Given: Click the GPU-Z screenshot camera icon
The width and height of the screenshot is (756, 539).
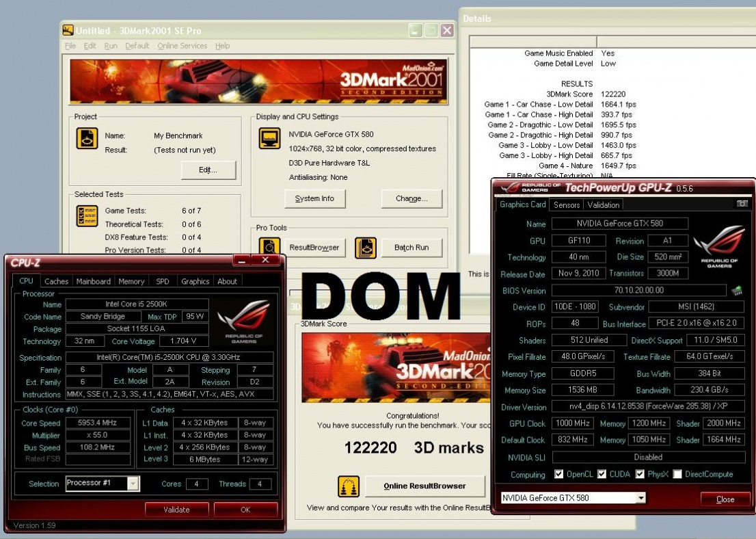Looking at the screenshot, I should point(742,204).
